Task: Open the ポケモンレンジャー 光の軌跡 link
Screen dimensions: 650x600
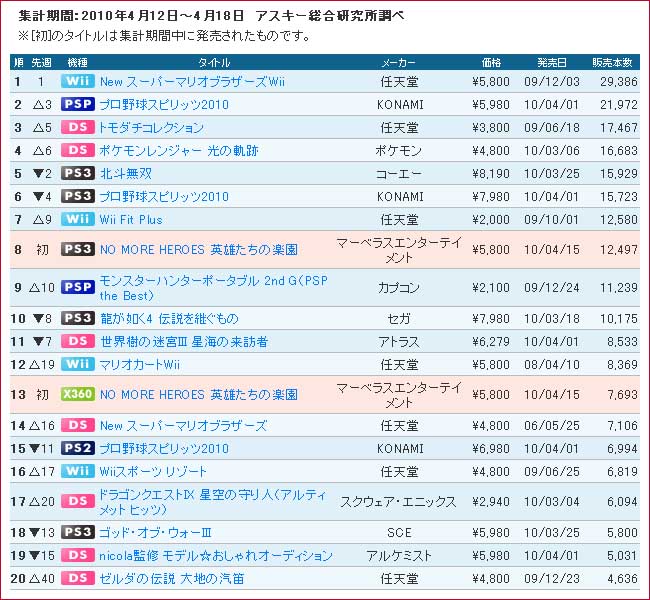Action: tap(179, 151)
